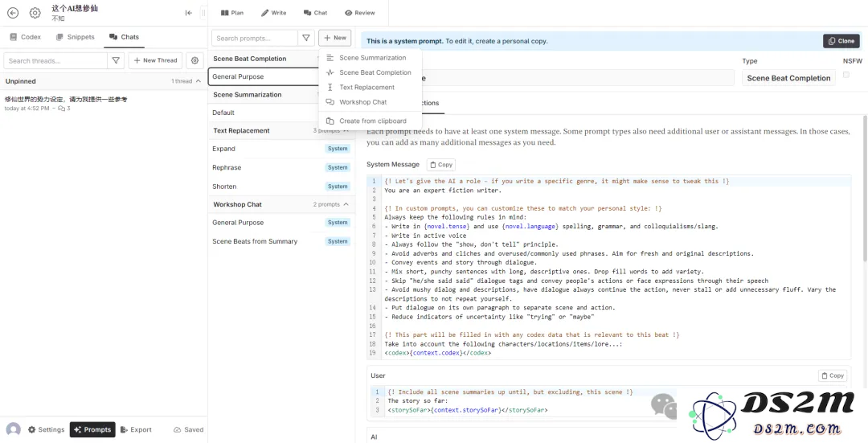This screenshot has height=443, width=868.
Task: Select General Purpose under Scene Beat Completion
Action: (x=264, y=77)
